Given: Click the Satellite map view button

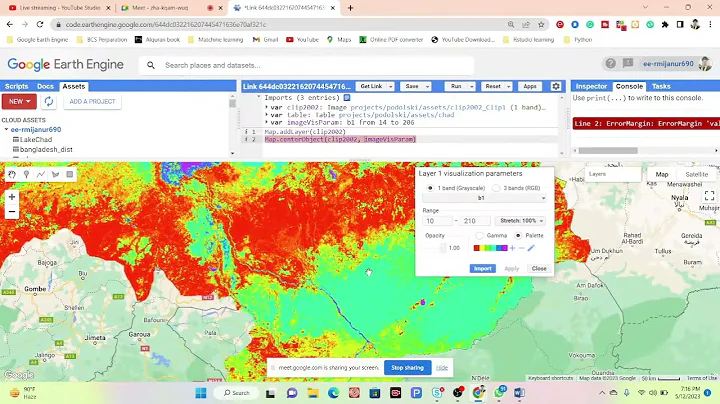Looking at the screenshot, I should coord(696,174).
